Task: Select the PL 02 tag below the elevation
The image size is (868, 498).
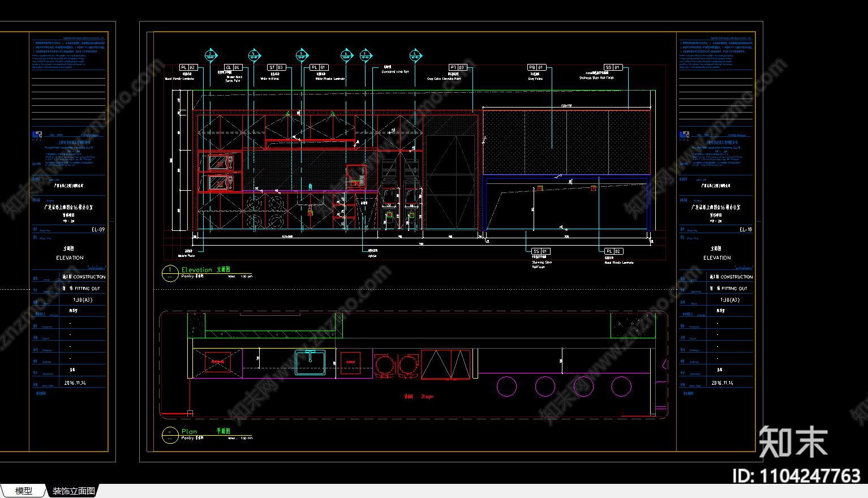Action: tap(613, 251)
